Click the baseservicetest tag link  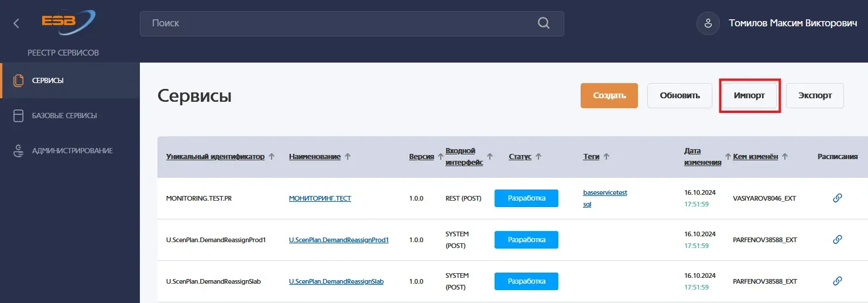pyautogui.click(x=605, y=192)
